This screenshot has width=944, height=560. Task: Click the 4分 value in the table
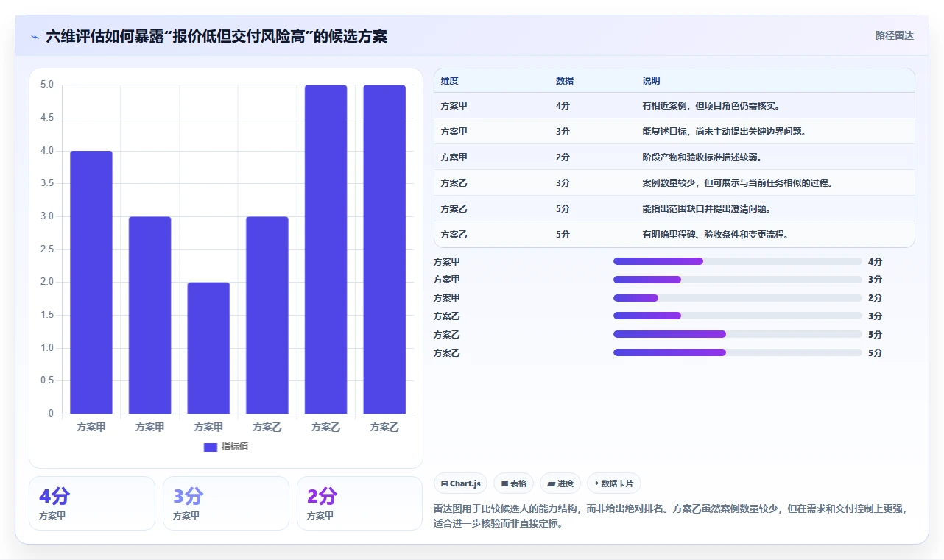[x=563, y=106]
